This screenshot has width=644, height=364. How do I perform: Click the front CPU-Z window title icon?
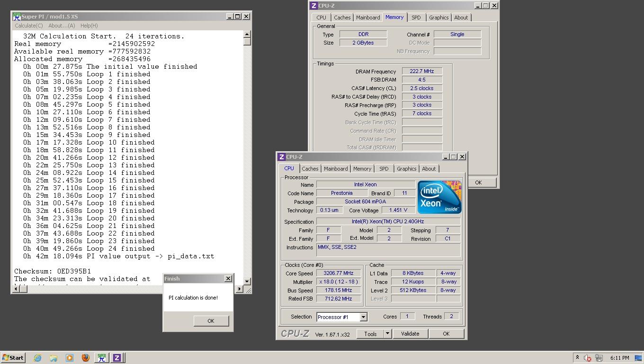click(x=282, y=157)
